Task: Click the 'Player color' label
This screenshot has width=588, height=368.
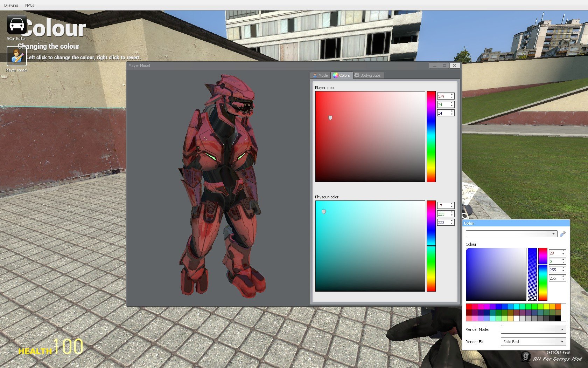Action: point(325,88)
